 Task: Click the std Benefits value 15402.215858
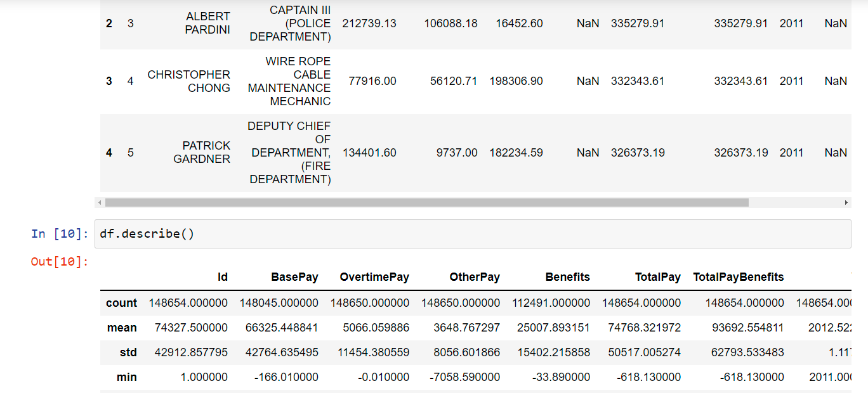click(x=554, y=352)
